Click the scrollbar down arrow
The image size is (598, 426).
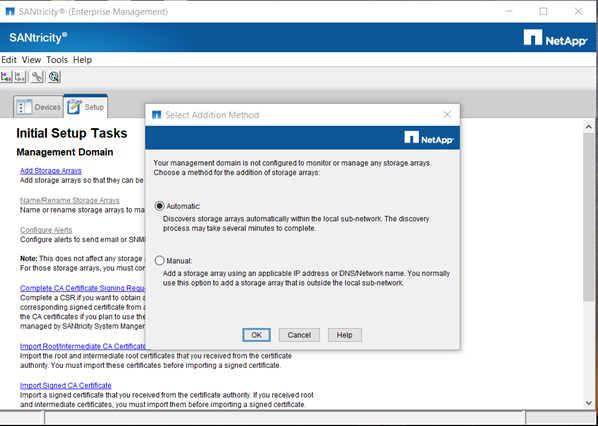(588, 403)
